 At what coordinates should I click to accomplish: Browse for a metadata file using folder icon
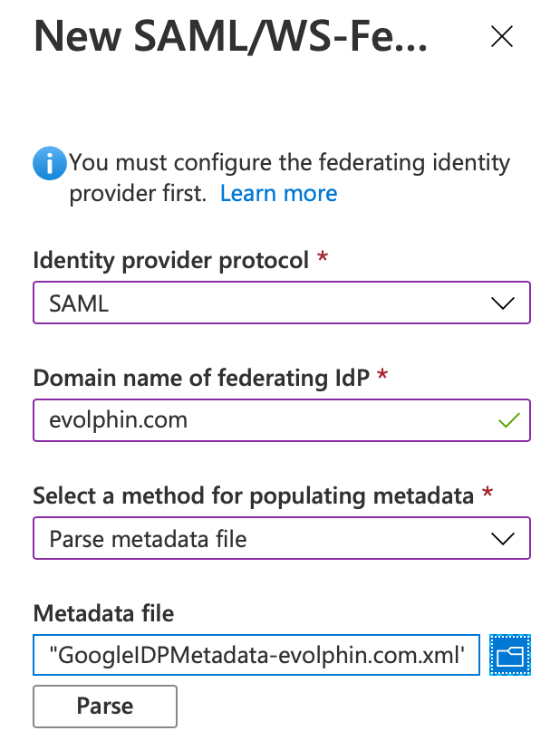tap(510, 655)
